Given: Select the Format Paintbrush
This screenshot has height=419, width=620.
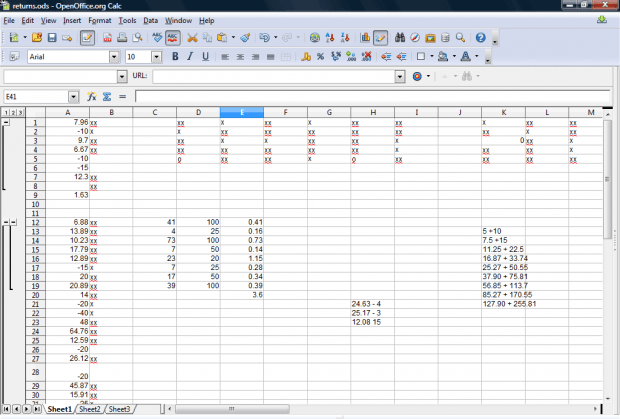Looking at the screenshot, I should 245,38.
